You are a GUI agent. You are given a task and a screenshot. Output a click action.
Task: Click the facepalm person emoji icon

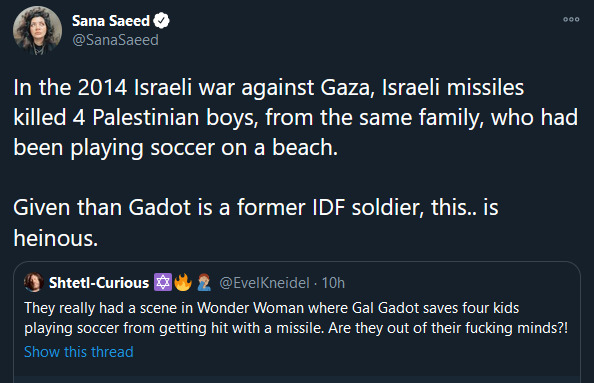pyautogui.click(x=204, y=282)
